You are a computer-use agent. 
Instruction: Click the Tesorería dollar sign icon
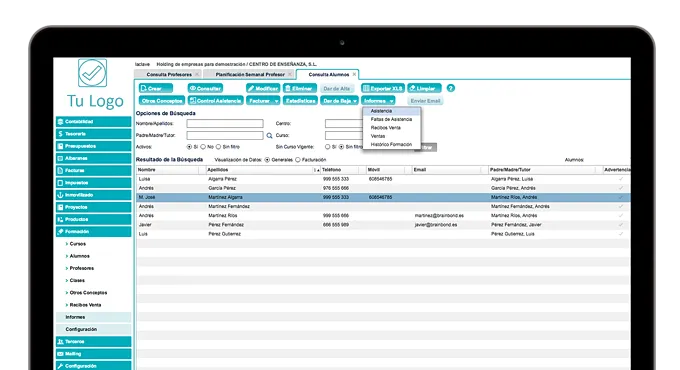60,134
